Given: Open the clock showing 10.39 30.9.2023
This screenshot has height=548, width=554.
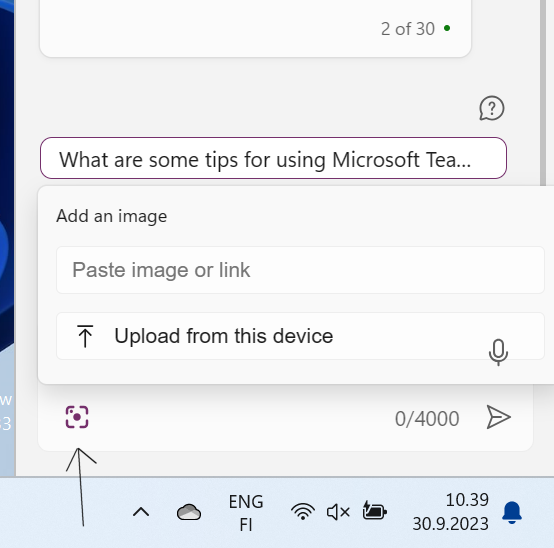Looking at the screenshot, I should pyautogui.click(x=450, y=512).
